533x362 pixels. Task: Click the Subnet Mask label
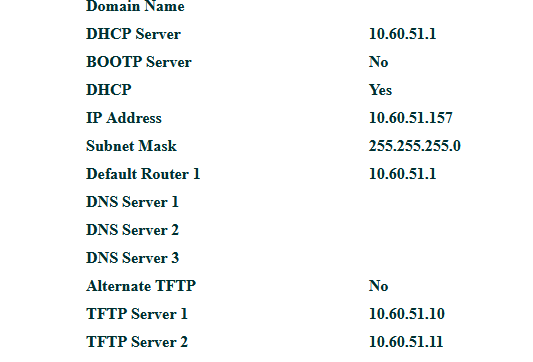tap(131, 146)
